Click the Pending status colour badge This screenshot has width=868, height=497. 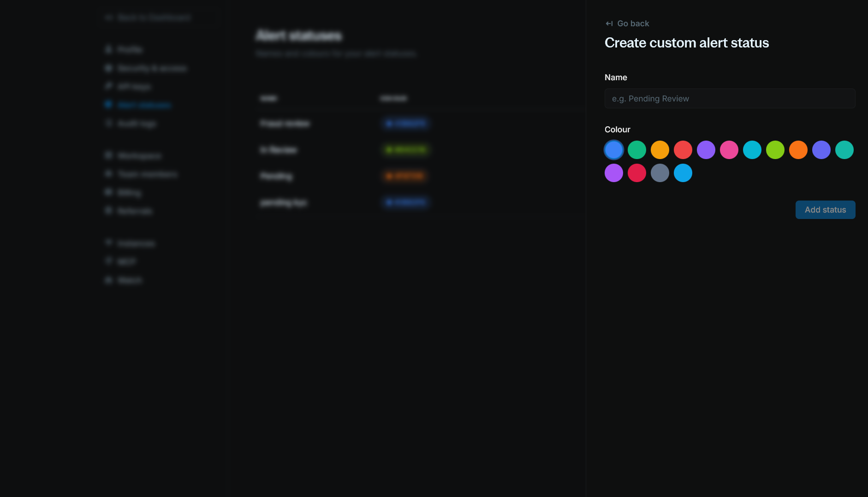pyautogui.click(x=405, y=176)
